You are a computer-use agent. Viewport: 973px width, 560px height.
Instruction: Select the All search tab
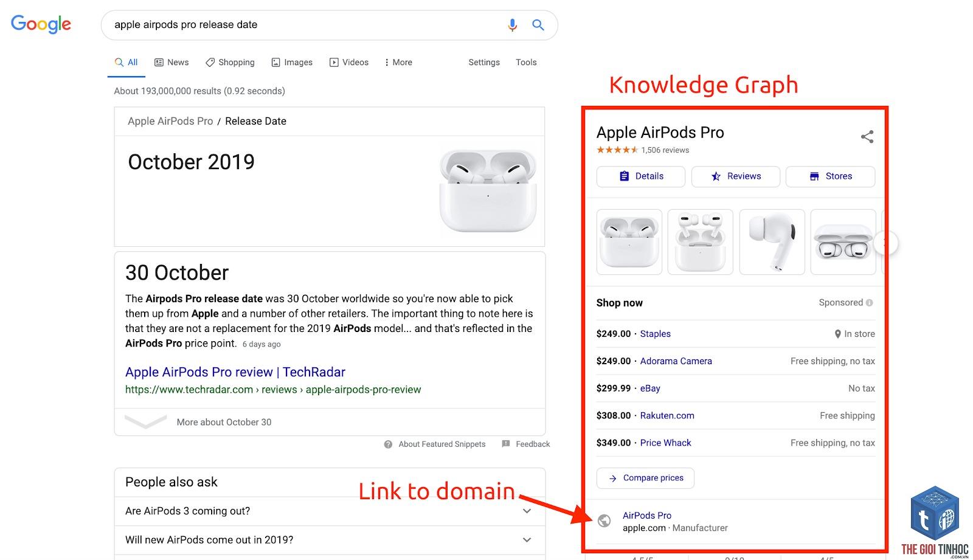tap(126, 63)
